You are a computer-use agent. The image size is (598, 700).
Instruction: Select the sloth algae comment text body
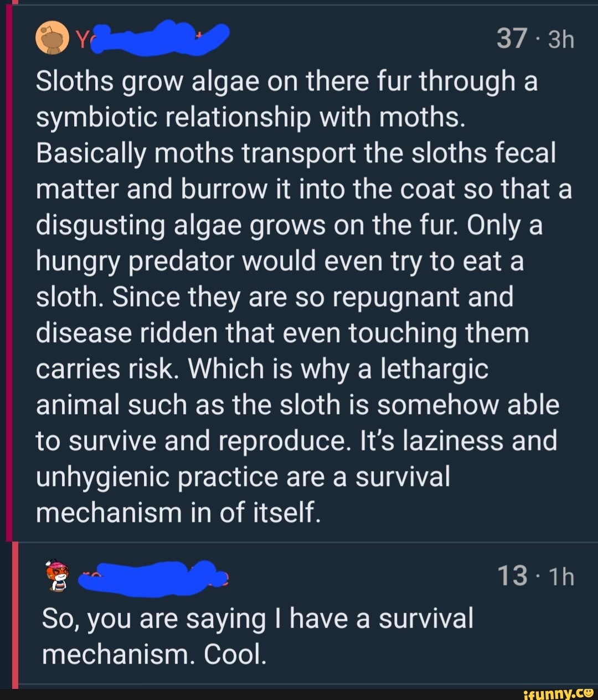(x=299, y=296)
